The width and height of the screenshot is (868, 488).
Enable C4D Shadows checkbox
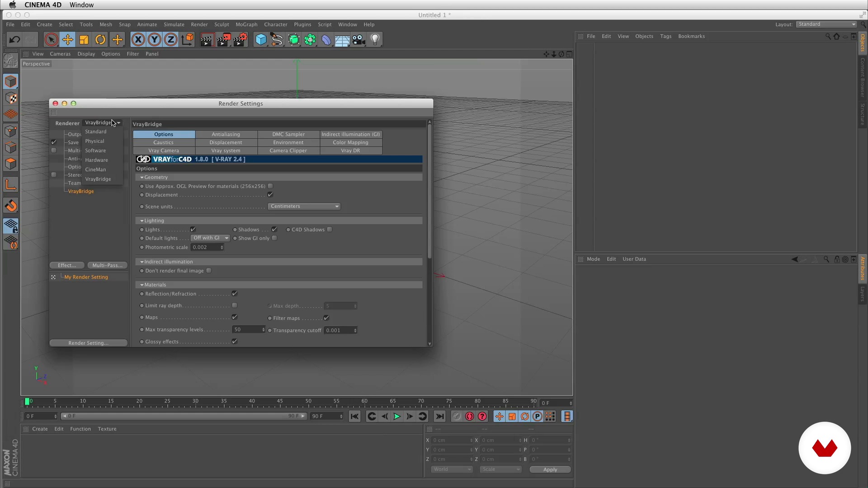tap(330, 230)
